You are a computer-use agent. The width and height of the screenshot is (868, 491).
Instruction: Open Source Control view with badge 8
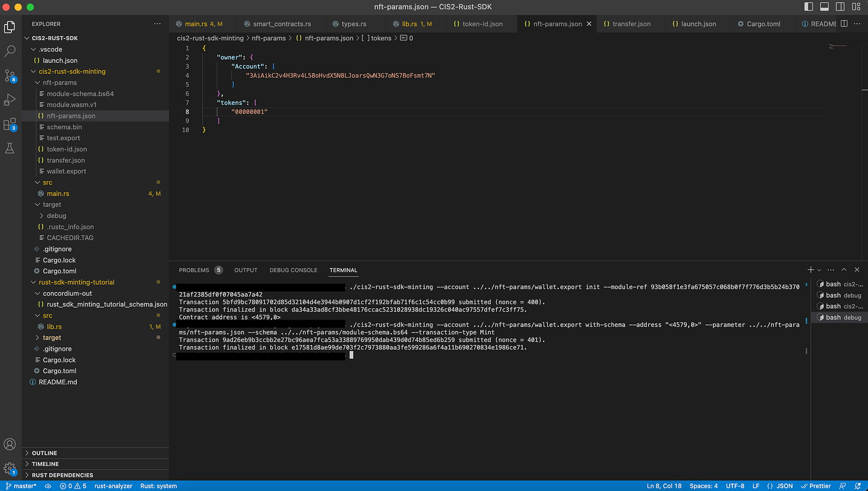pyautogui.click(x=10, y=76)
